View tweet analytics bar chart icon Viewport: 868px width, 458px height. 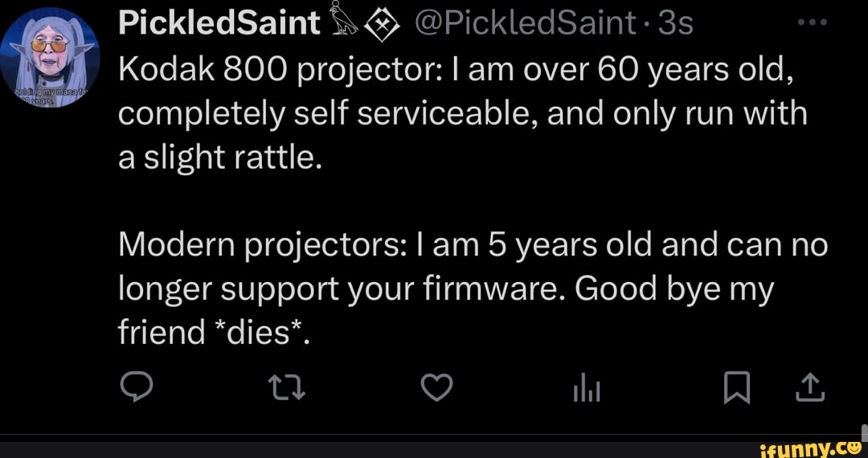pyautogui.click(x=587, y=390)
